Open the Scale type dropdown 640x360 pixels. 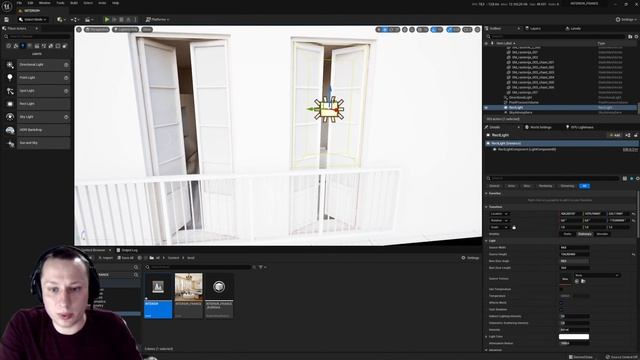click(x=499, y=227)
